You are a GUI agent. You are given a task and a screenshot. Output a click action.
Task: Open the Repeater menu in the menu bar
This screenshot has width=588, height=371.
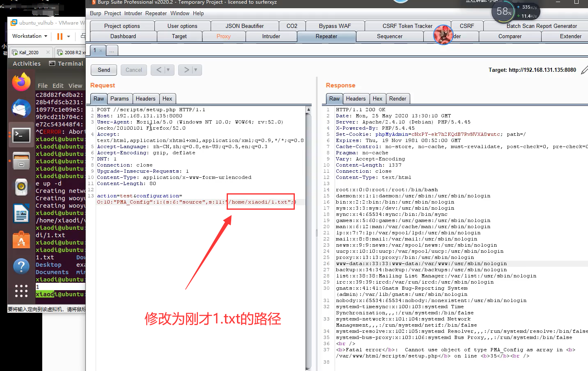point(156,13)
